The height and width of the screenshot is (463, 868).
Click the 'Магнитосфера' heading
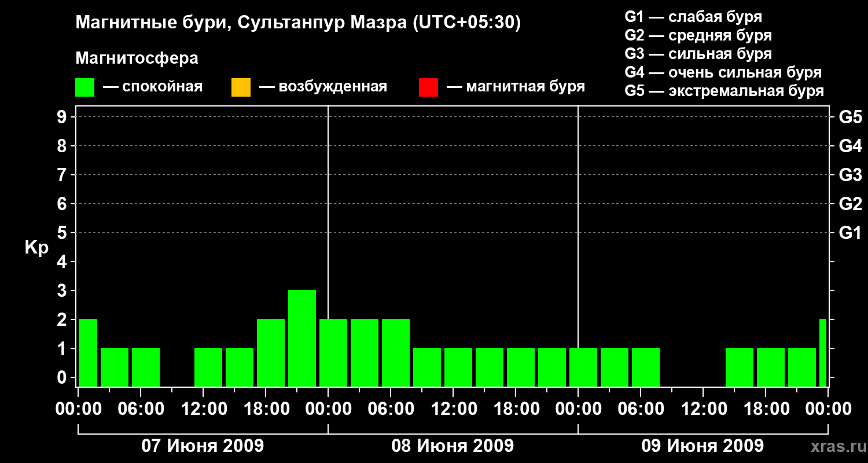(x=137, y=58)
